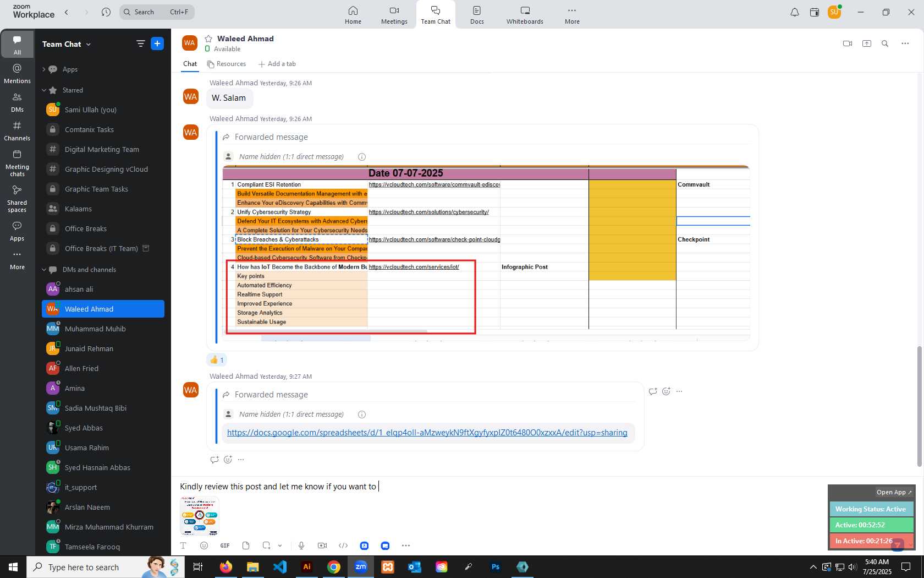This screenshot has height=578, width=924.
Task: Open More in the left rail
Action: pyautogui.click(x=17, y=260)
